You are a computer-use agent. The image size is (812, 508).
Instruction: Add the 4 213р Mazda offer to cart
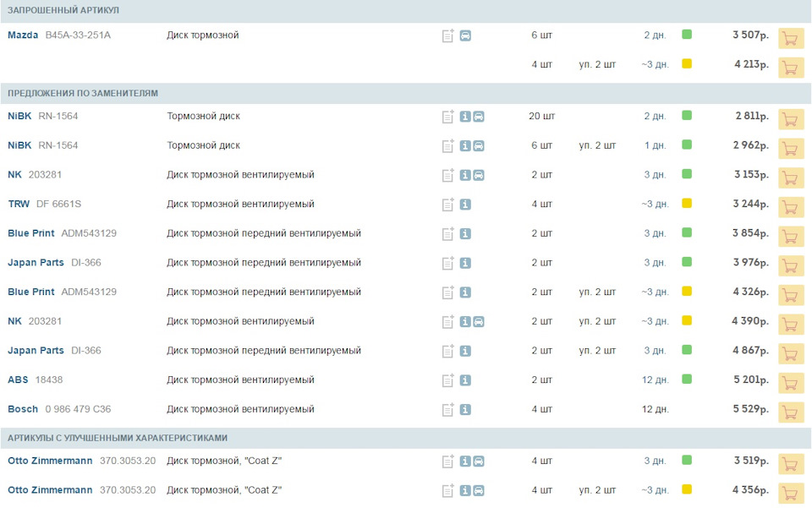pyautogui.click(x=791, y=68)
